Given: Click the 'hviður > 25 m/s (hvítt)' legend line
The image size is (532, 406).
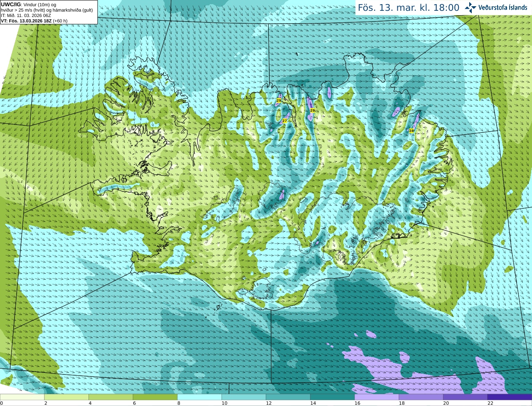Looking at the screenshot, I should coord(47,10).
